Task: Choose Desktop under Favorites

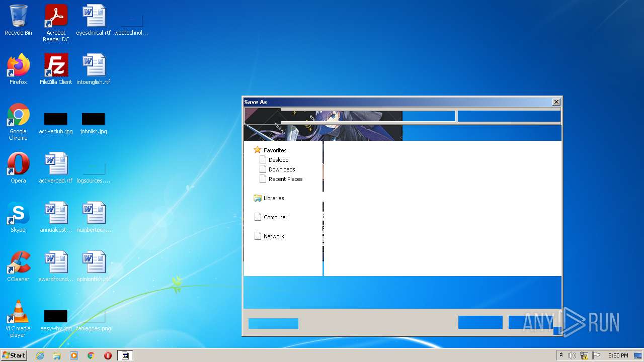Action: coord(274,160)
